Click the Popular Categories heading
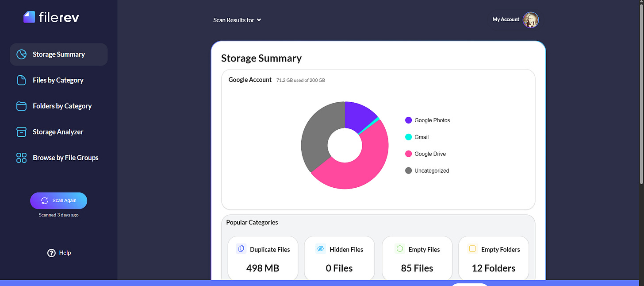 tap(252, 222)
